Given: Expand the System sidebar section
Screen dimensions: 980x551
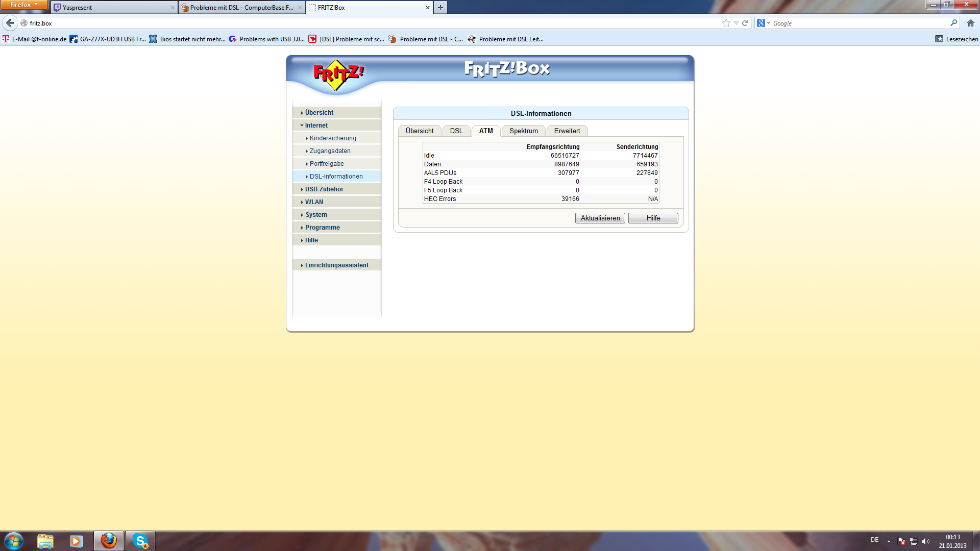Looking at the screenshot, I should click(316, 215).
